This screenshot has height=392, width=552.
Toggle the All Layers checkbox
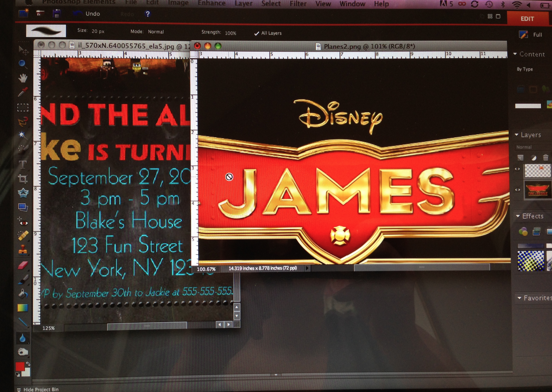tap(256, 33)
